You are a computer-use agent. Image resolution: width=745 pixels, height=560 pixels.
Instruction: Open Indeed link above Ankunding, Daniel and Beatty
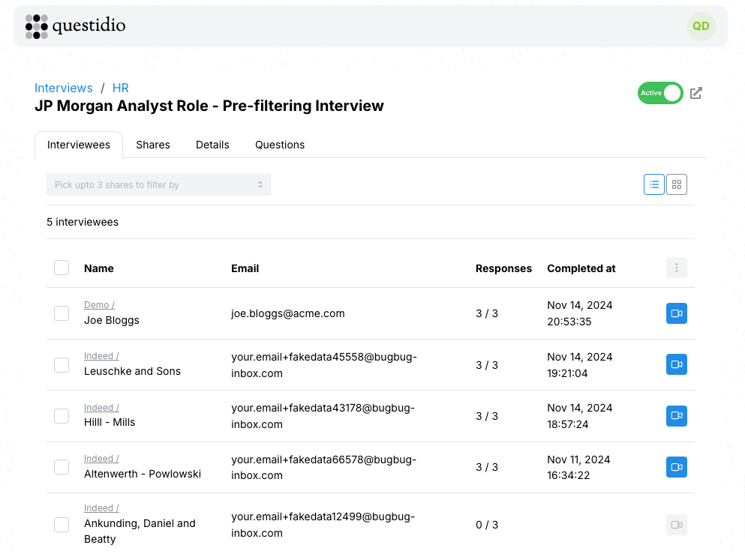pyautogui.click(x=101, y=508)
